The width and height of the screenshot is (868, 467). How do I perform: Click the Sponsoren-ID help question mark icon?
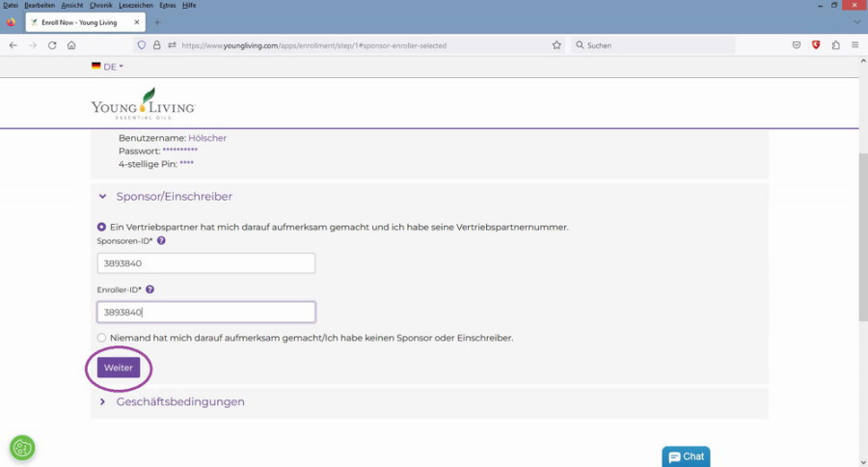click(x=161, y=241)
